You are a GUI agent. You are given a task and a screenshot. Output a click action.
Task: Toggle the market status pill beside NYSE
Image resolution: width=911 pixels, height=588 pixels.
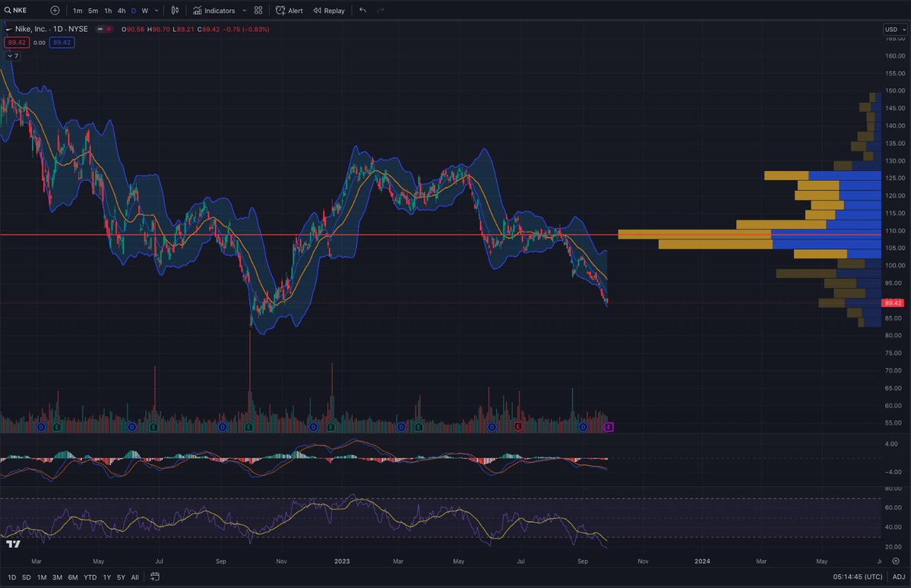click(x=103, y=29)
